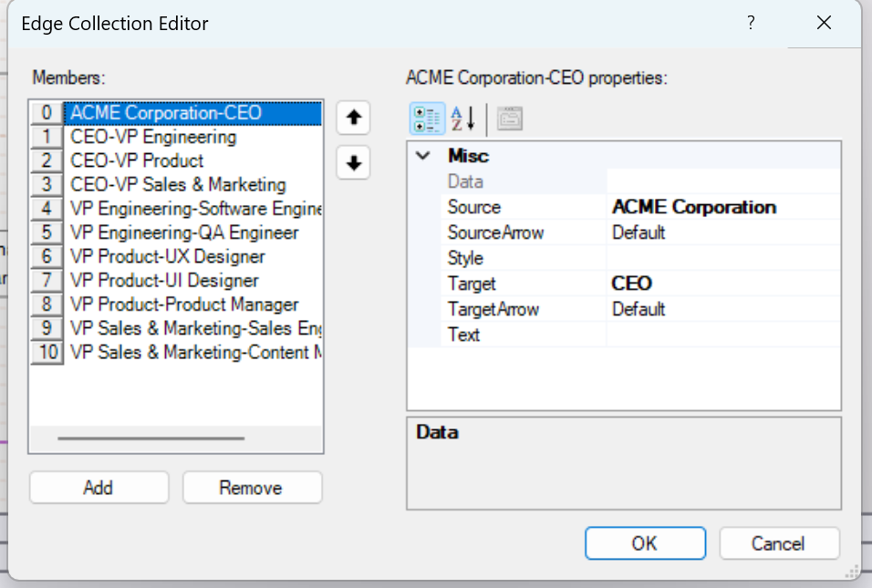Open the Property Pages toolbar icon

[x=509, y=119]
